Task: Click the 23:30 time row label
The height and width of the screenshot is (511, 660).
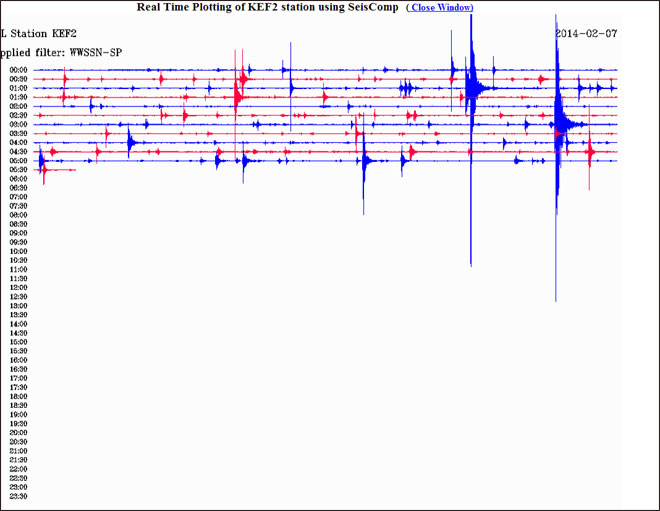Action: click(18, 496)
